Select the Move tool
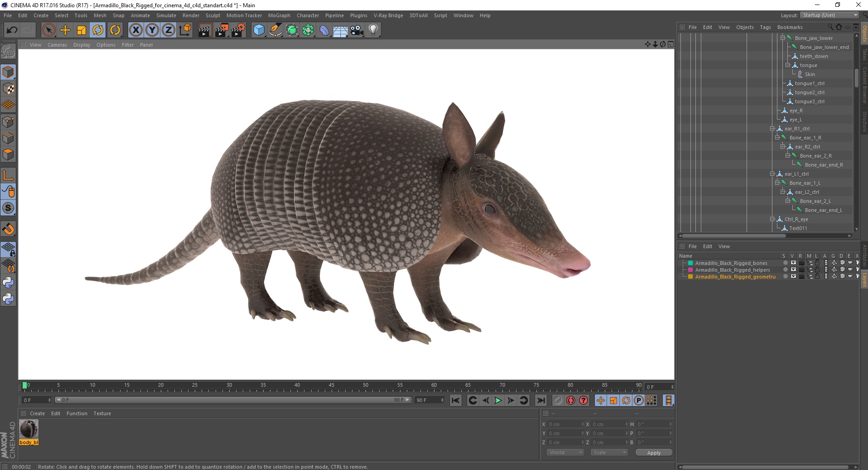This screenshot has width=868, height=470. coord(65,30)
